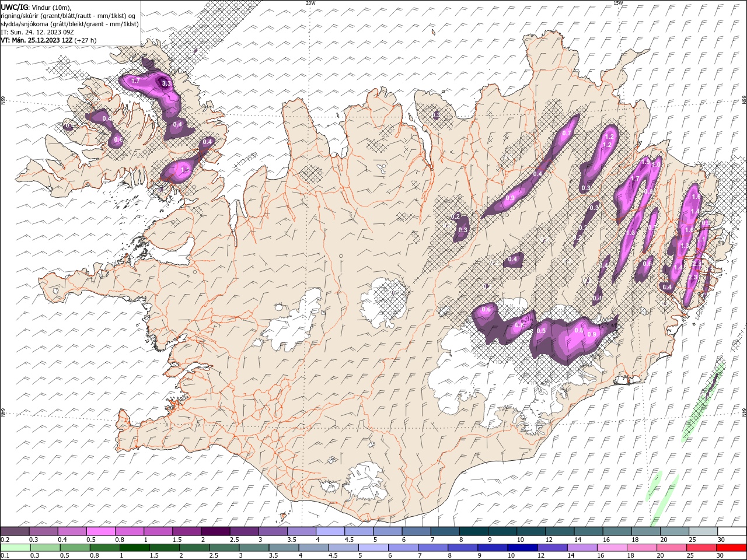The image size is (747, 560).
Task: Click the bottom-row green swatch between 0.5 and 0.8
Action: 75,548
